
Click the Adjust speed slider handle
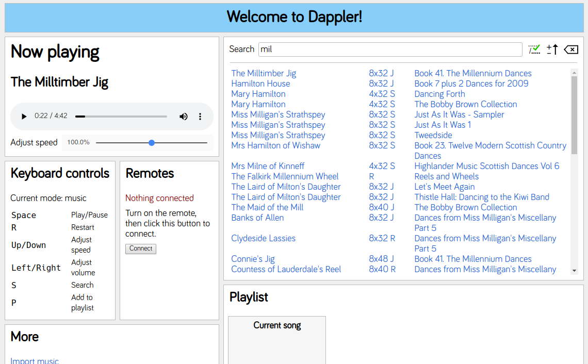pyautogui.click(x=152, y=143)
